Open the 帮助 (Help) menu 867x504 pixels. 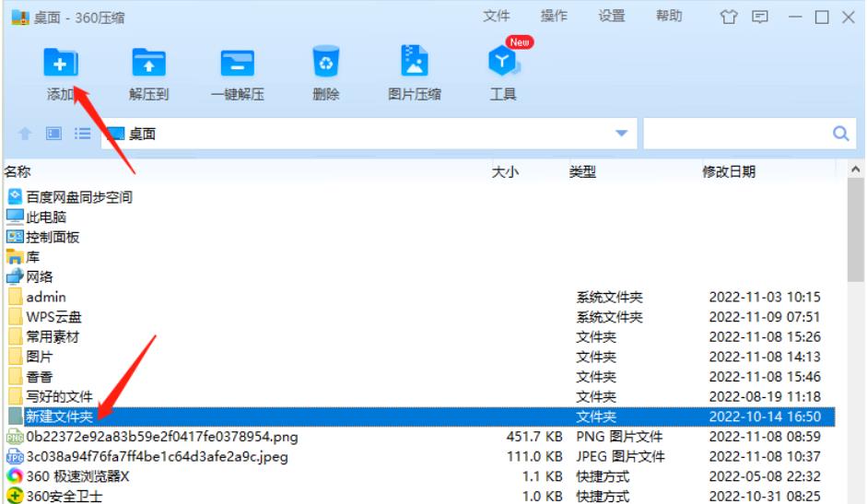click(669, 16)
